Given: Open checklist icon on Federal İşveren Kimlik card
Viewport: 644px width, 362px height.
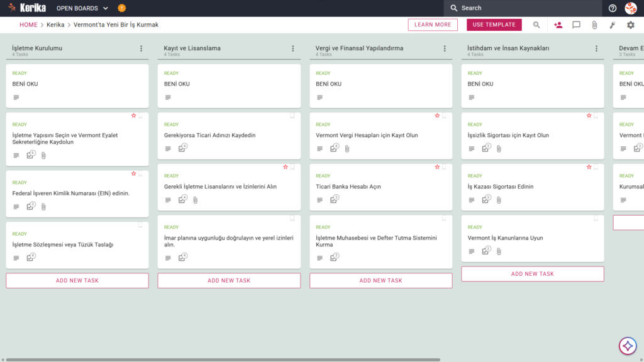Looking at the screenshot, I should pos(30,206).
